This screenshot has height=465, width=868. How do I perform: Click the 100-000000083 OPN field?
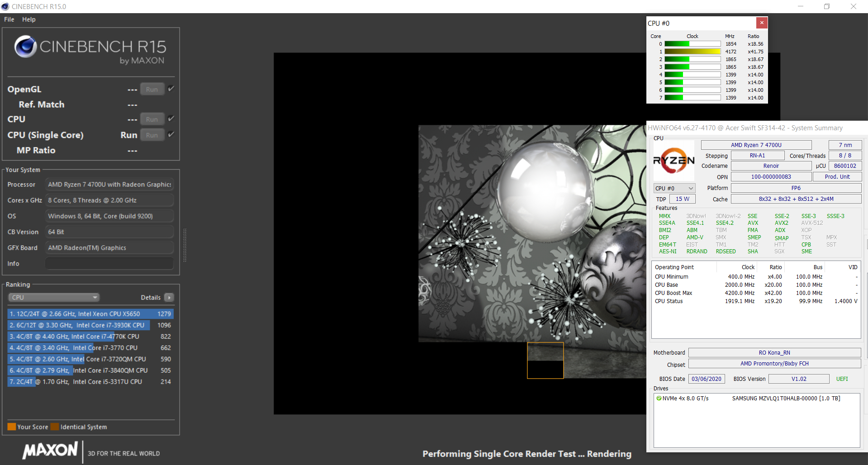(x=771, y=177)
